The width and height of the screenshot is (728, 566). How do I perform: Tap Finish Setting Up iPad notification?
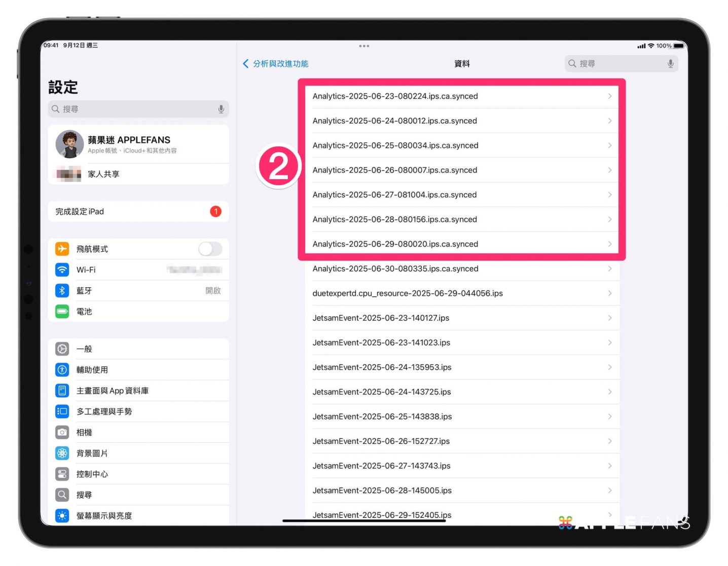coord(138,211)
